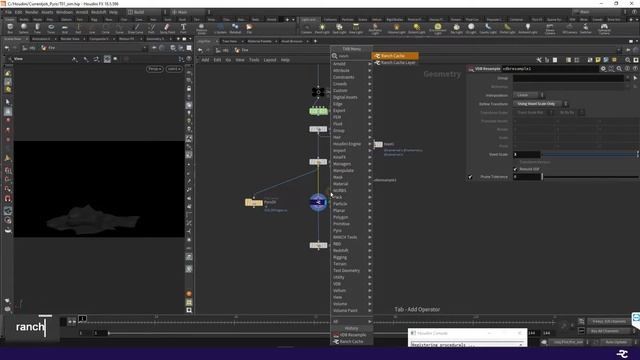Click the frame 1 marker on timeline
The width and height of the screenshot is (640, 360).
[x=82, y=318]
